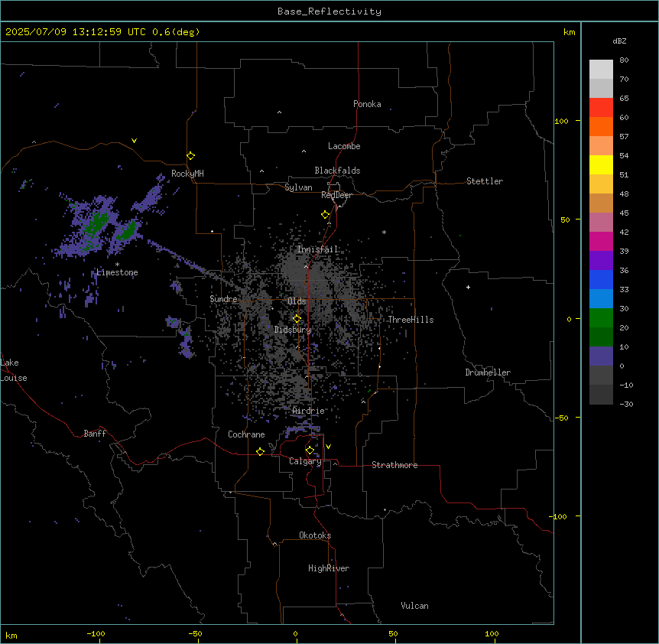This screenshot has width=659, height=644.
Task: Click the -30 value in dBZ legend
Action: 626,404
